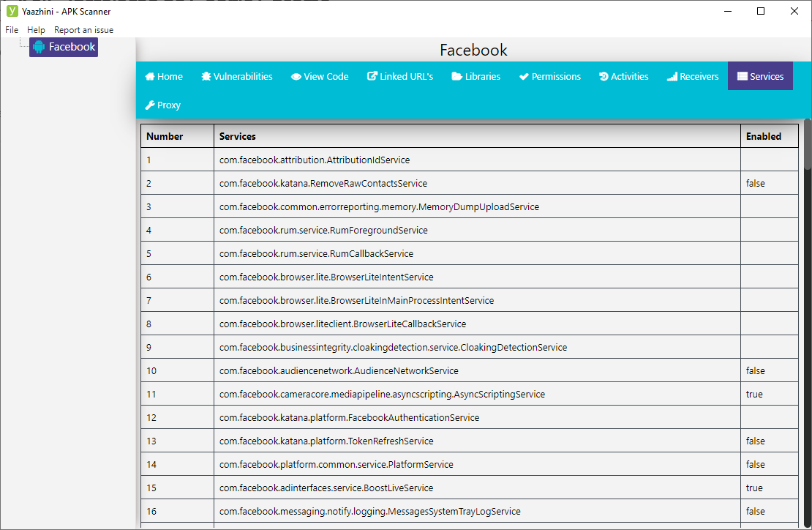Click the true value for AsyncScriptingService
The height and width of the screenshot is (530, 812).
pos(754,395)
